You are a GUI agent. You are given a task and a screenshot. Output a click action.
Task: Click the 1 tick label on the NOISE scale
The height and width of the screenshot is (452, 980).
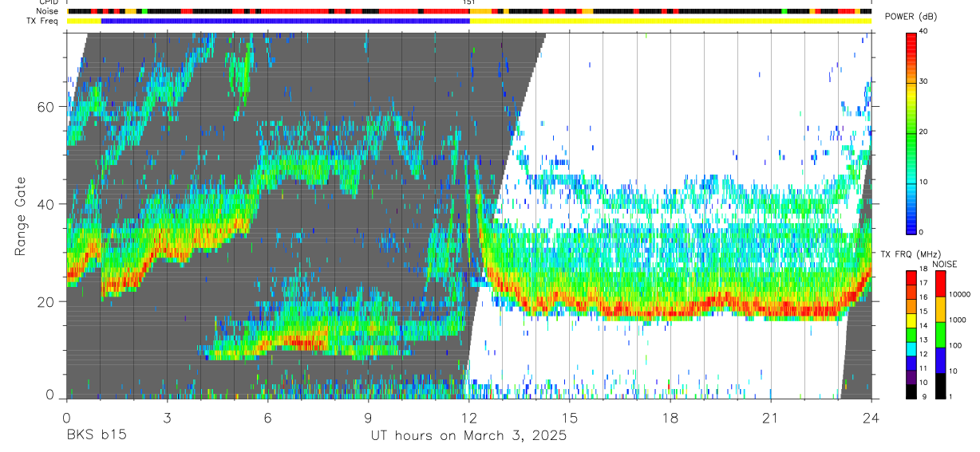point(950,397)
